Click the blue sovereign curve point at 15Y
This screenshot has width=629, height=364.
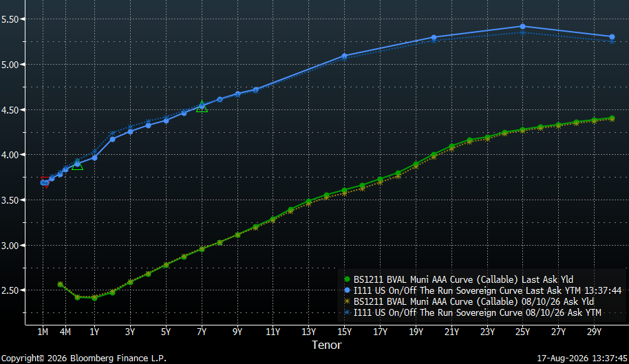click(x=344, y=56)
